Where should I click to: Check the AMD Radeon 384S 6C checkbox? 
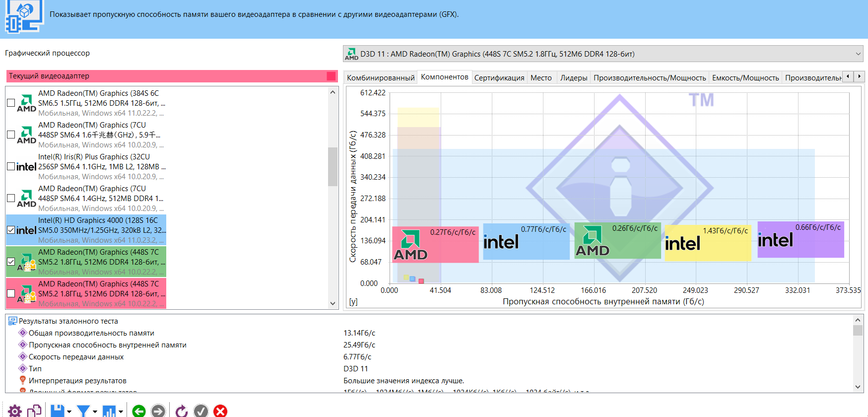pyautogui.click(x=11, y=103)
